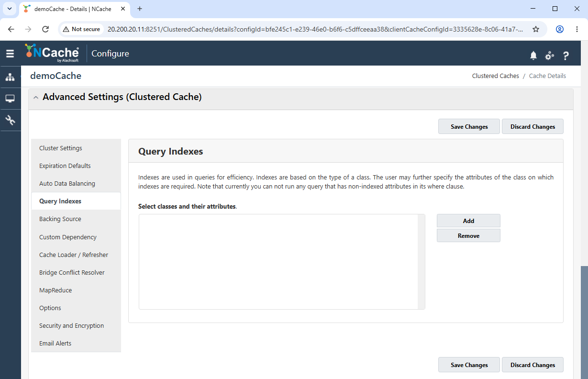Close the demoCache browser tab
The width and height of the screenshot is (588, 379).
pyautogui.click(x=123, y=9)
